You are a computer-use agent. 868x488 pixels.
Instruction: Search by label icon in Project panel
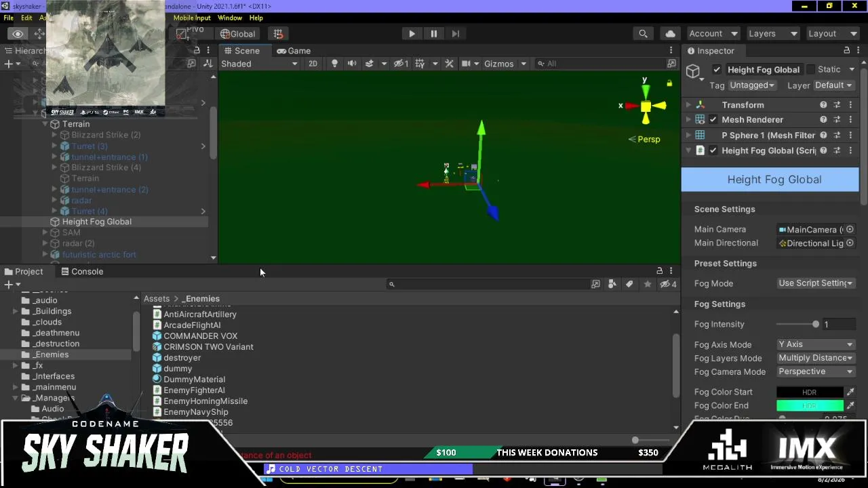pos(629,284)
